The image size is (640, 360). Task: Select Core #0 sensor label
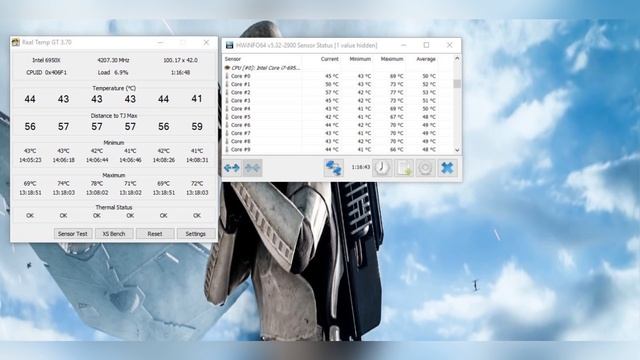(240, 76)
